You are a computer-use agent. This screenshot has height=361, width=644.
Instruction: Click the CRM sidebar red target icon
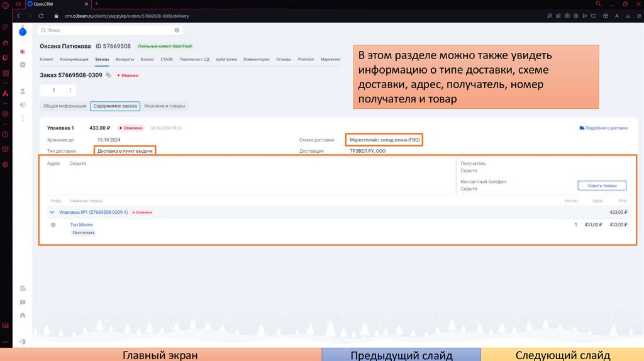(x=23, y=52)
